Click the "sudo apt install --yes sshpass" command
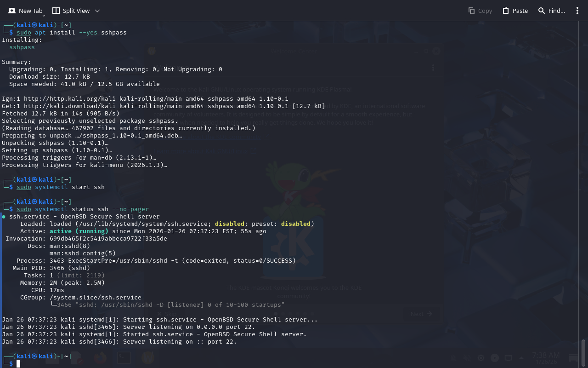This screenshot has height=368, width=588. pyautogui.click(x=71, y=33)
